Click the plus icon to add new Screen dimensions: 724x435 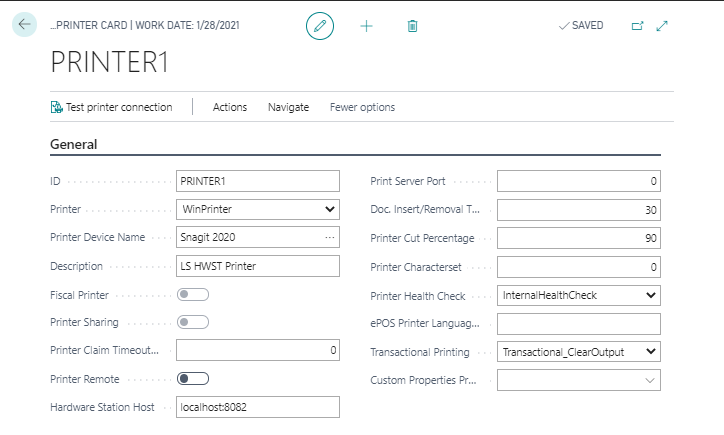coord(366,26)
